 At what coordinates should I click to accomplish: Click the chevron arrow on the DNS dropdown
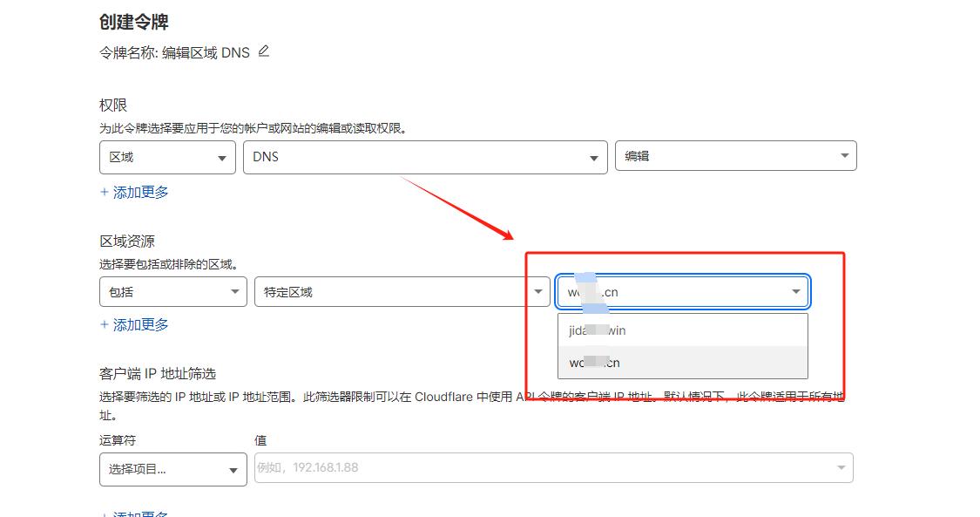point(592,157)
